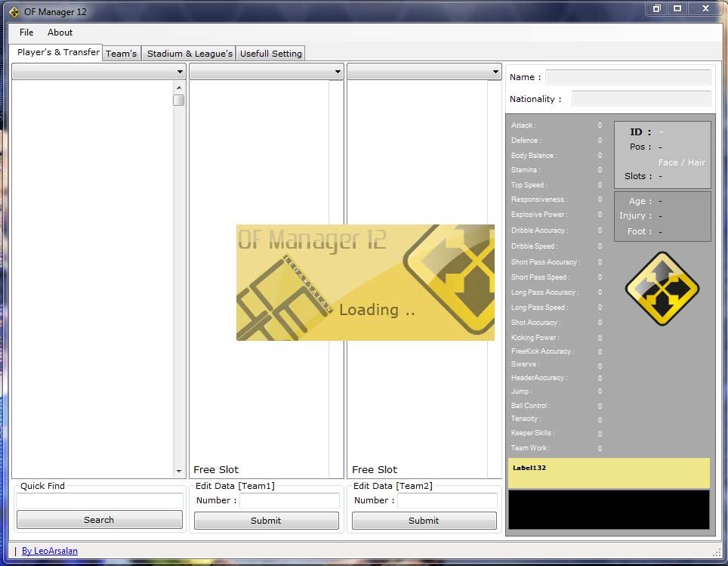
Task: Open the File menu
Action: point(26,32)
